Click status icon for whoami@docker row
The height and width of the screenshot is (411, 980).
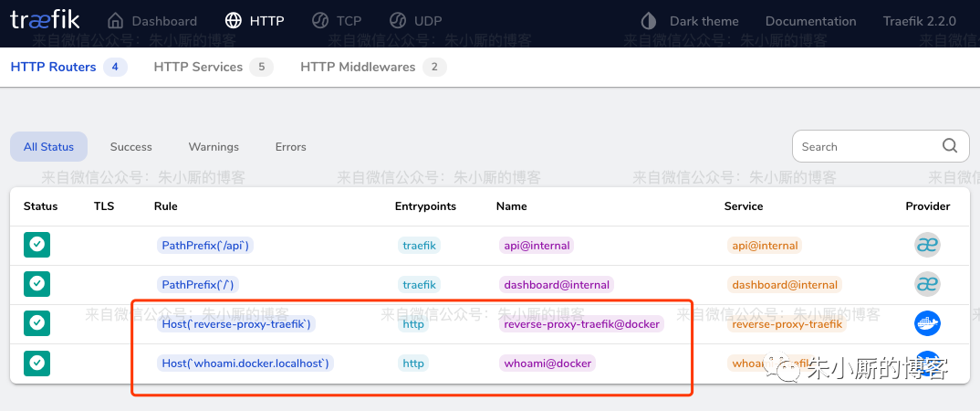tap(36, 363)
